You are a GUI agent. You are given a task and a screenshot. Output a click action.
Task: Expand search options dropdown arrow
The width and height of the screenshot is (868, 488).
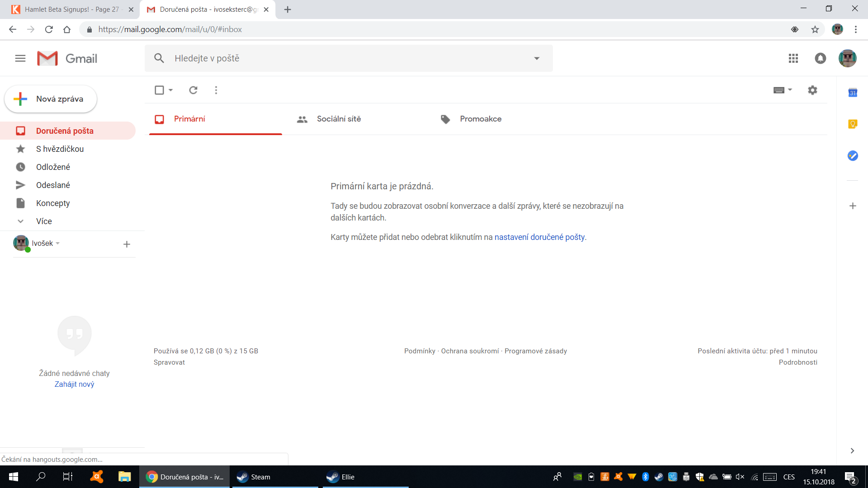537,58
